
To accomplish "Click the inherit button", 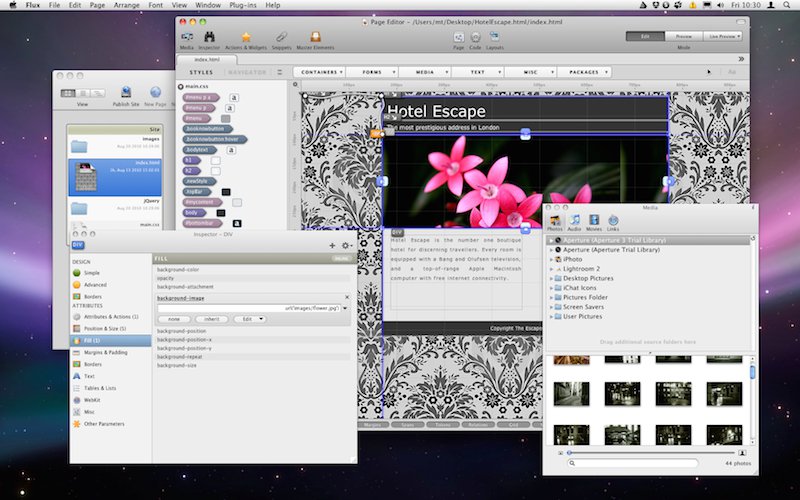I will pyautogui.click(x=213, y=319).
